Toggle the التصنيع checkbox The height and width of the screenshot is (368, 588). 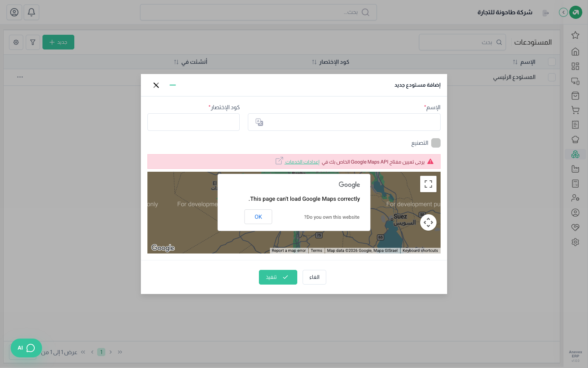(x=436, y=143)
